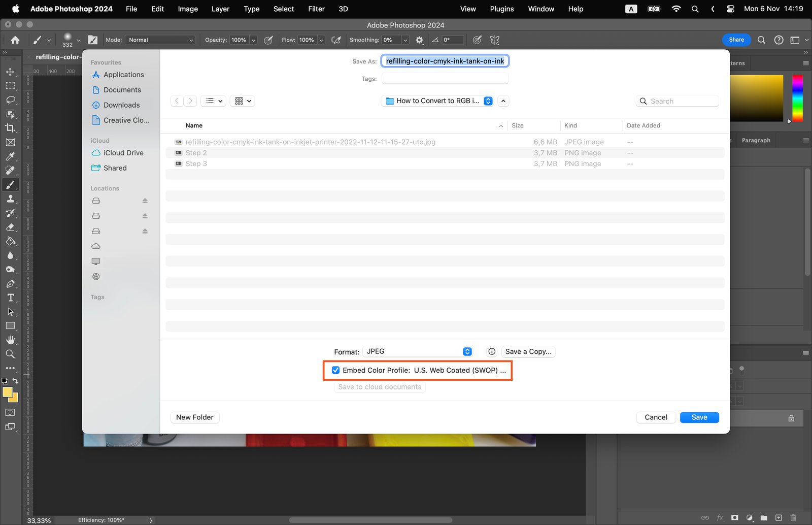
Task: Uncheck Embed Color Profile checkbox
Action: point(335,370)
